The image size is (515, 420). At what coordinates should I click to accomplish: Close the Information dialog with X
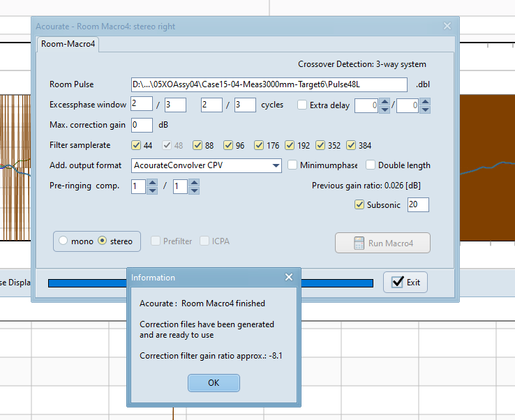click(289, 277)
